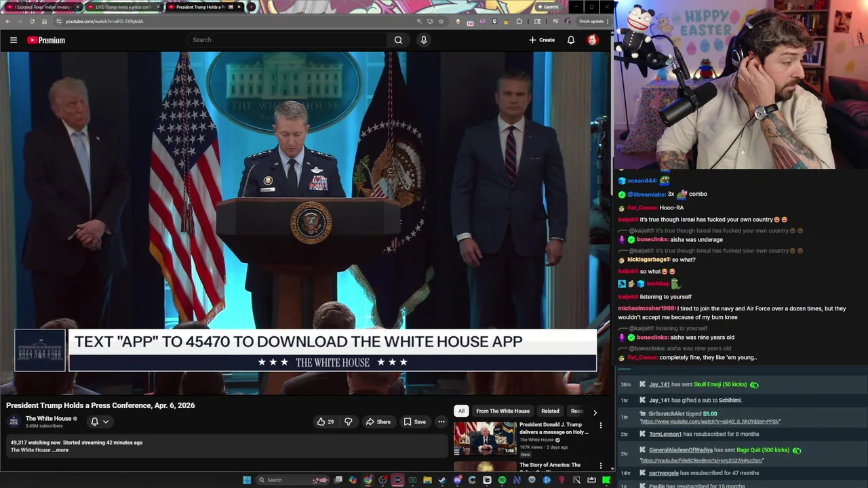Open TomLennon1 username in activity feed
868x488 pixels.
(665, 434)
